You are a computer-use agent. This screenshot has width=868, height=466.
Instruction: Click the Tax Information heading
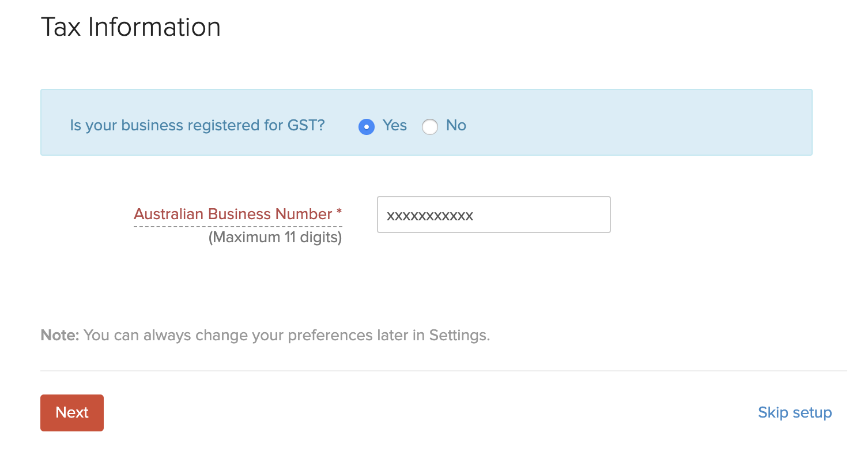pos(130,27)
